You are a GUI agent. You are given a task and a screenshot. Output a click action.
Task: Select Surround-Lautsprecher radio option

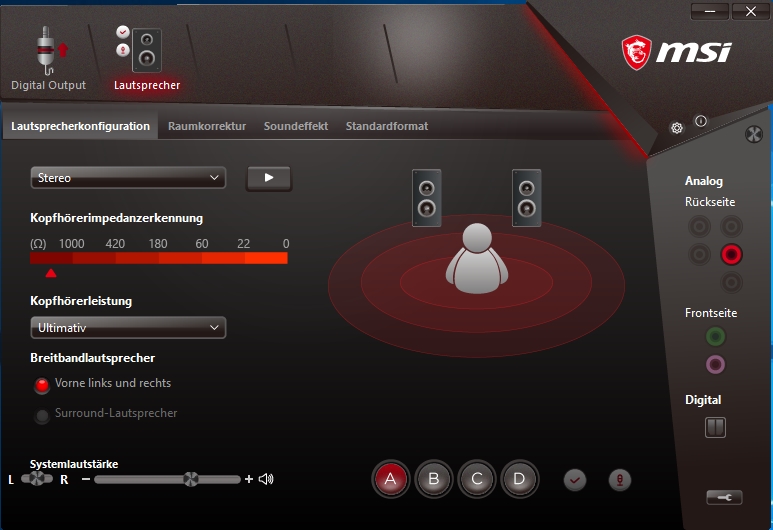pyautogui.click(x=42, y=416)
